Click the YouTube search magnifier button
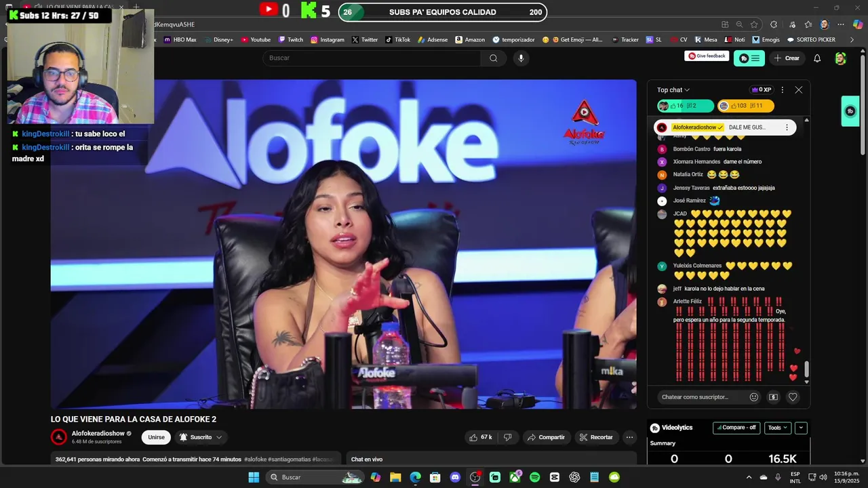868x488 pixels. point(493,58)
